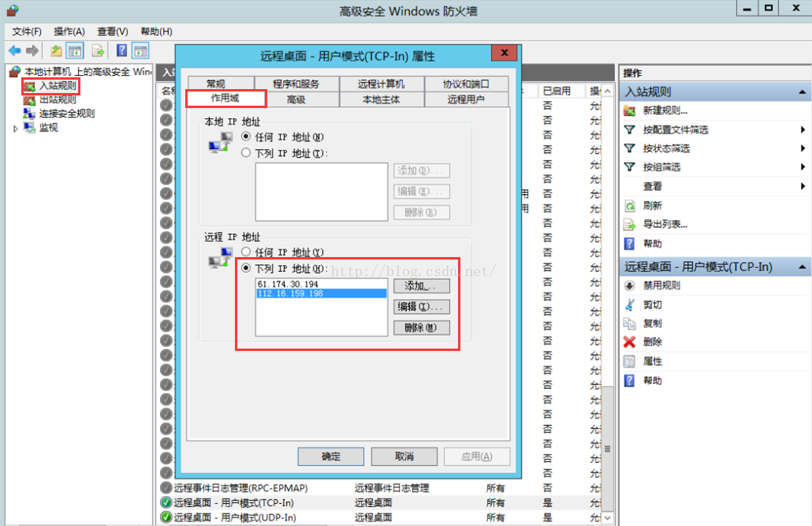Toggle the console tree pane toolbar icon
812x526 pixels.
(x=75, y=50)
